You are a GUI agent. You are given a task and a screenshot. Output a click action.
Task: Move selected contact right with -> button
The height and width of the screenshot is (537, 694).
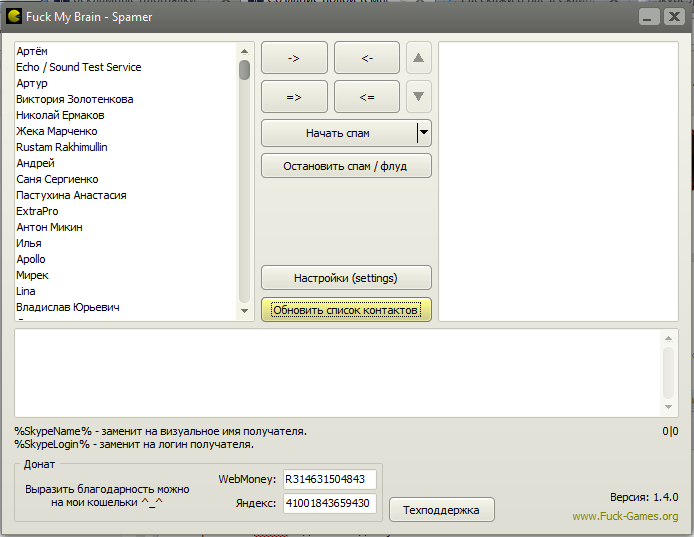click(x=294, y=58)
